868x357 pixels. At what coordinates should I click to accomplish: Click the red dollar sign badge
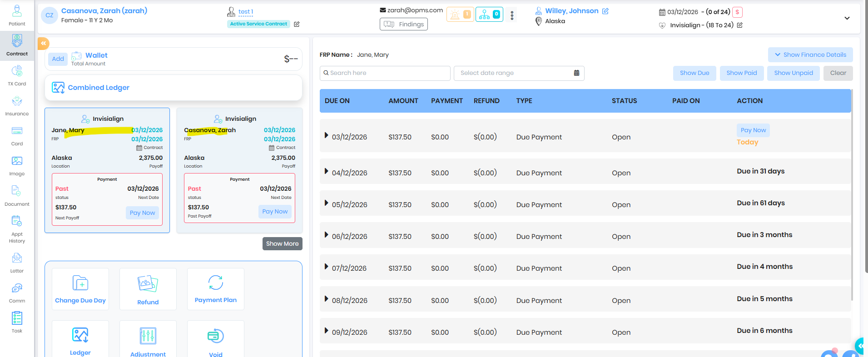pyautogui.click(x=737, y=12)
